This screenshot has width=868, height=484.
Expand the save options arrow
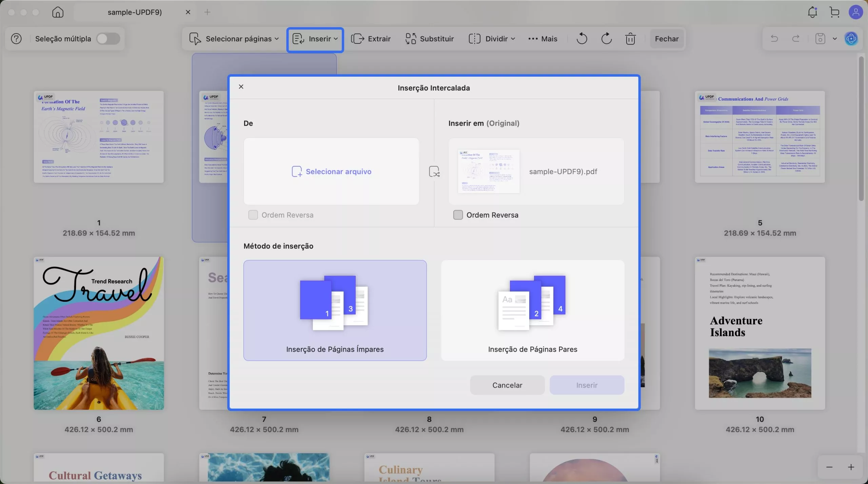click(835, 39)
